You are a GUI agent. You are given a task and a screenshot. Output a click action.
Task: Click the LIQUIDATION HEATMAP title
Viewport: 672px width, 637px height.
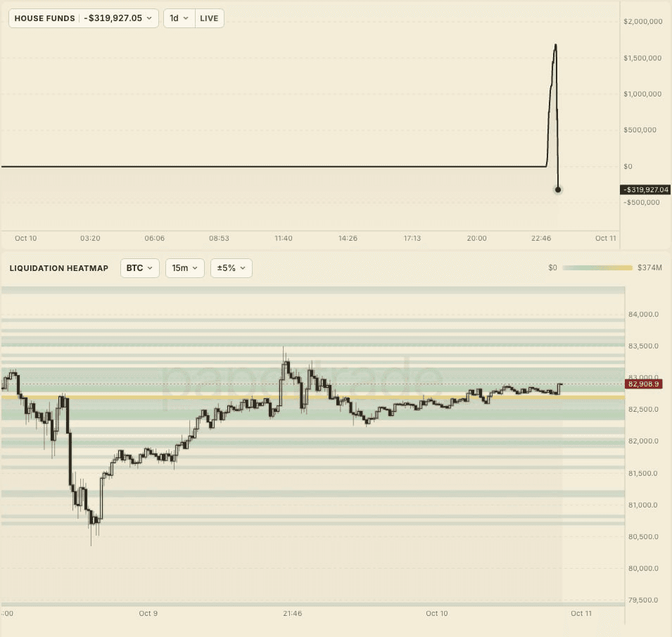pyautogui.click(x=58, y=268)
